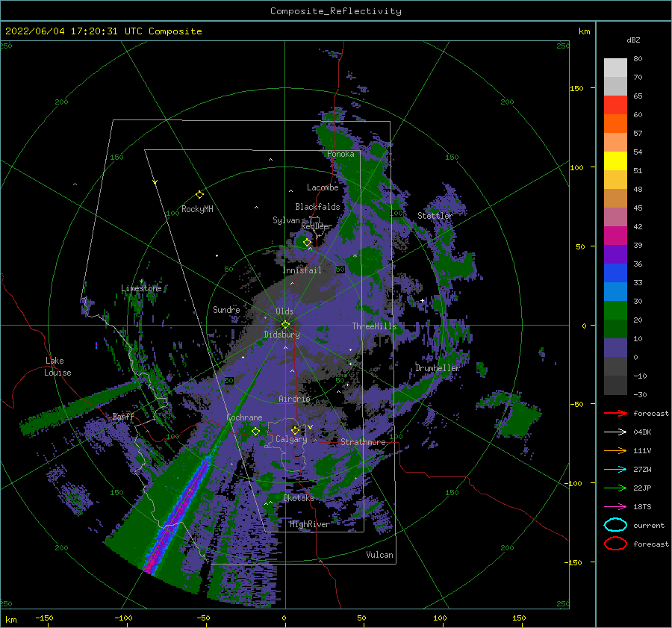672x628 pixels.
Task: Pick the slate-purple swatch below the 10 label
Action: click(x=615, y=348)
